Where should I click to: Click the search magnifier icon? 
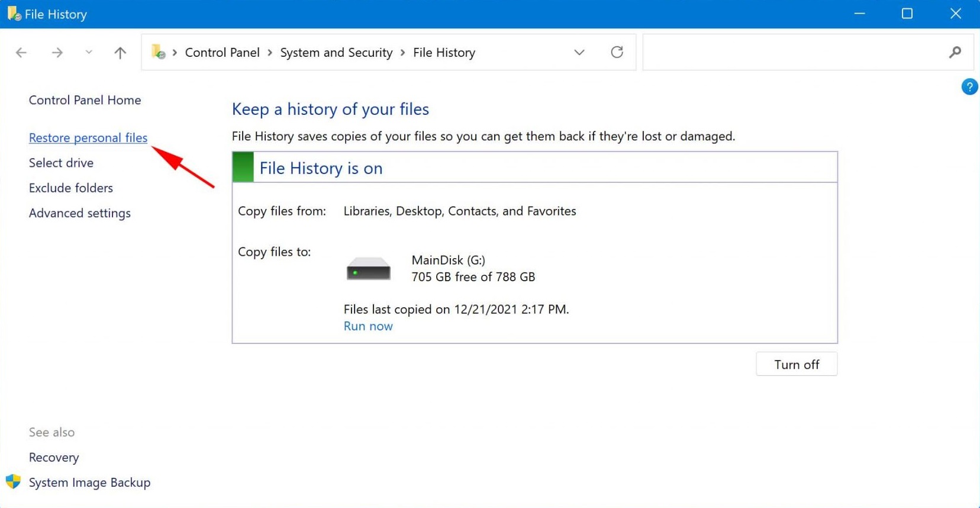click(955, 52)
